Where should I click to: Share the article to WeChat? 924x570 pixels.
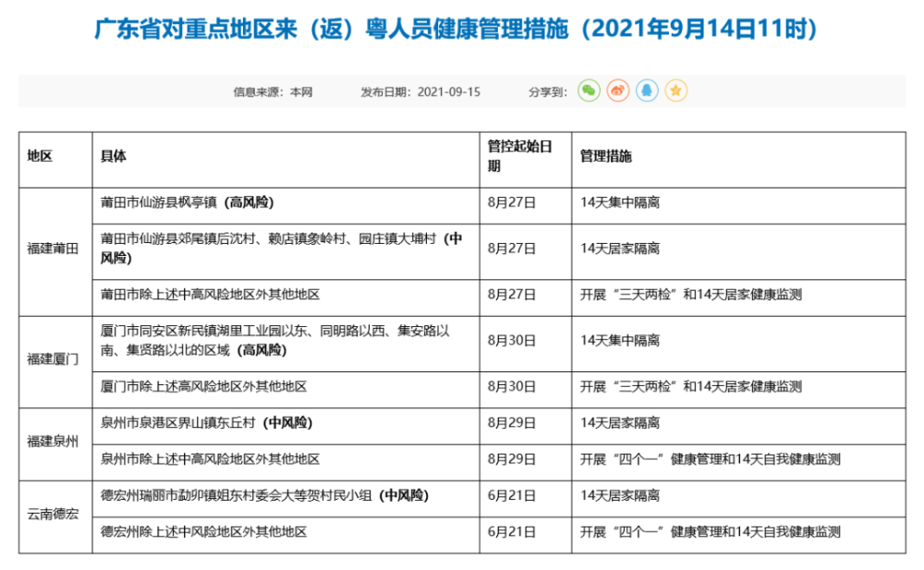tap(589, 91)
